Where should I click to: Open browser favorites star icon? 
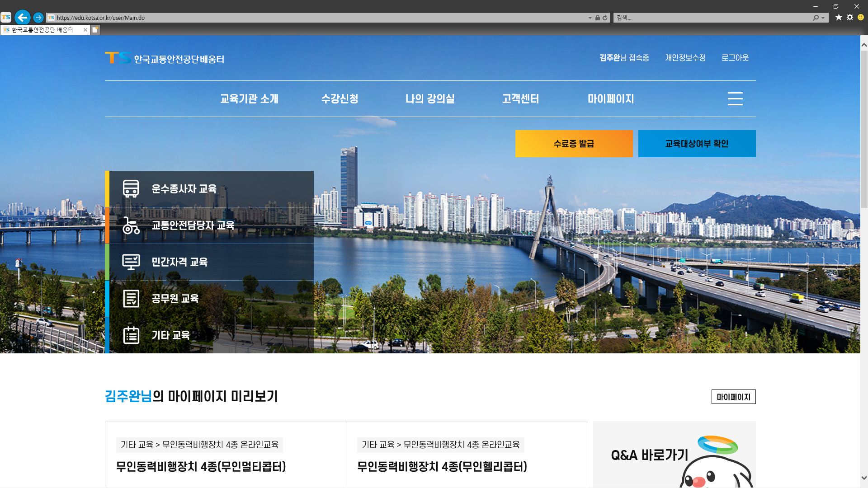click(x=839, y=17)
